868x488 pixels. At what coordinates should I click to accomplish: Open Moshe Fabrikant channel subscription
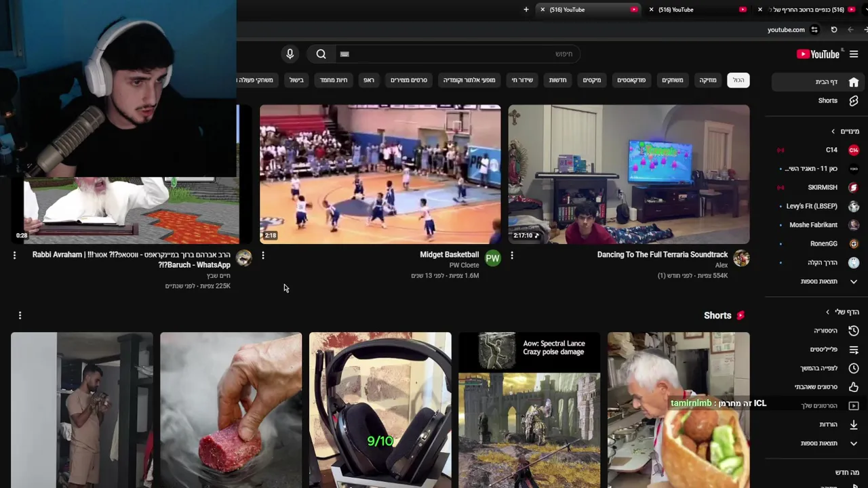(818, 225)
